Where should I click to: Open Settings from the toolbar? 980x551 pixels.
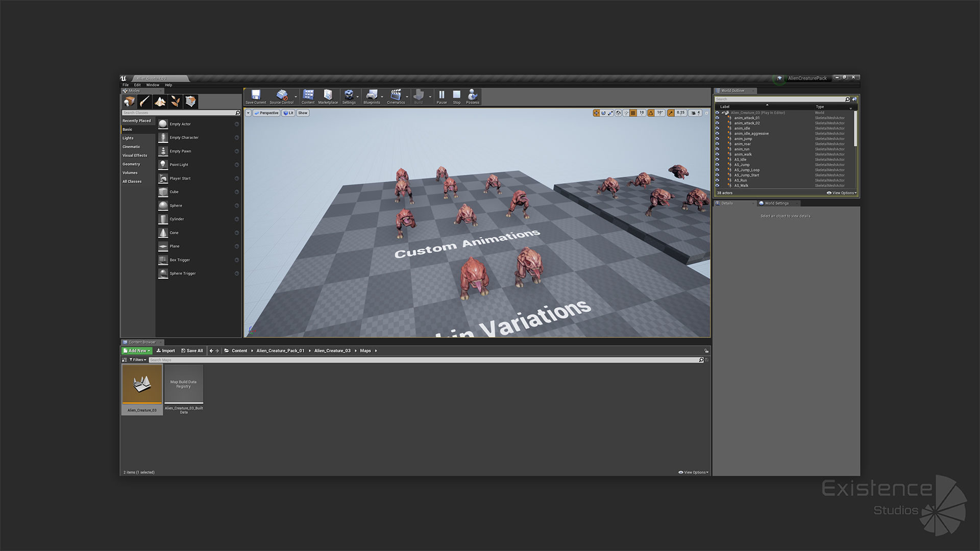point(349,95)
